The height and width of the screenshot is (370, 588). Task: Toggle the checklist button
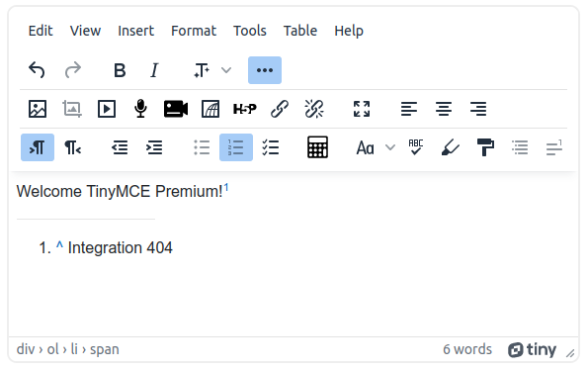[271, 147]
